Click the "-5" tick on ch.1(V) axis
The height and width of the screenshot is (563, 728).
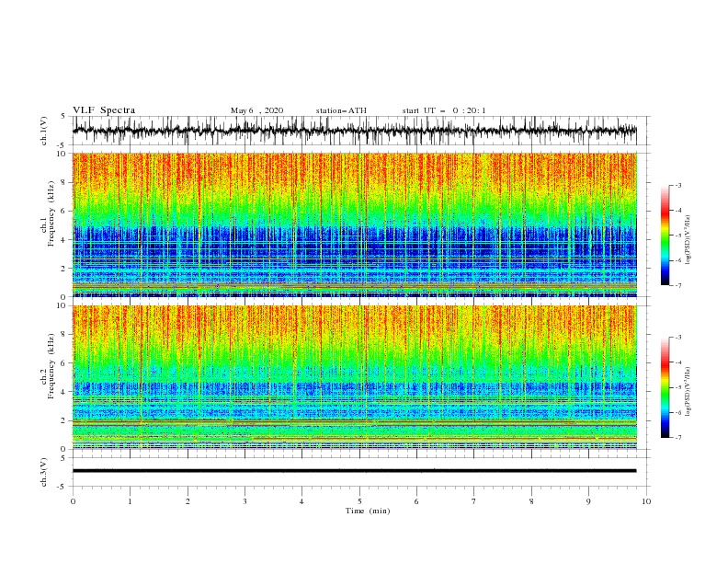(63, 145)
